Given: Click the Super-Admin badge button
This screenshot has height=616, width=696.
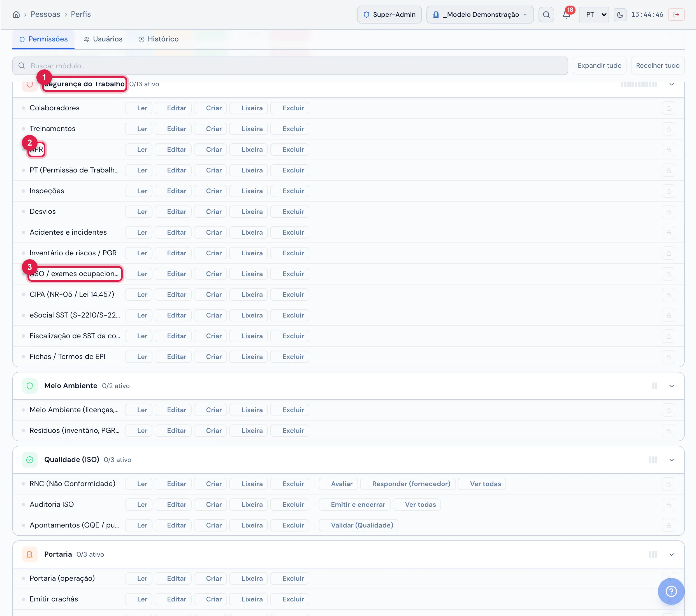Looking at the screenshot, I should point(389,15).
